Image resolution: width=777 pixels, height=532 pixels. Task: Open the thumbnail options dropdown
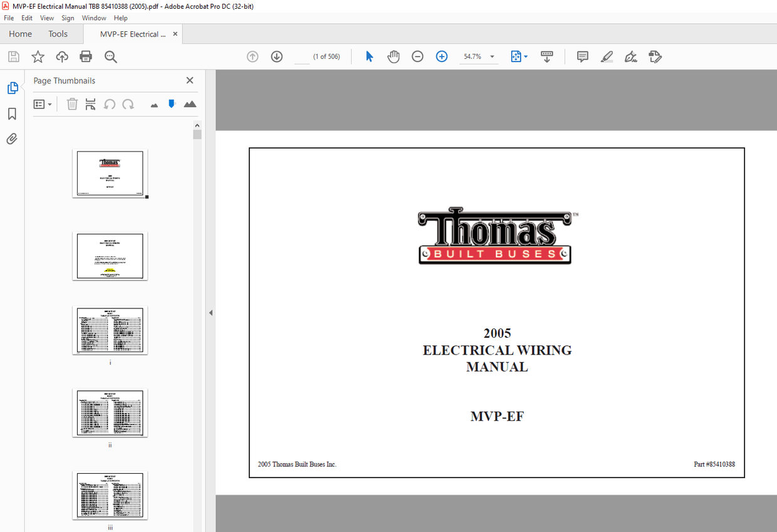coord(42,104)
